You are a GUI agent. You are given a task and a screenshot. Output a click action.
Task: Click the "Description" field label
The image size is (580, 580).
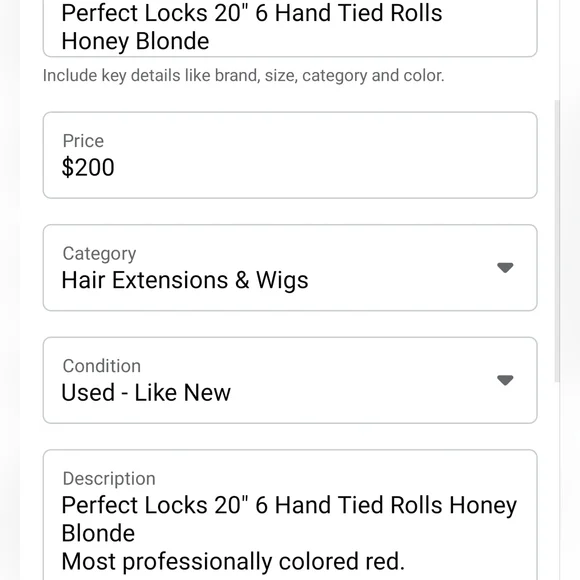[x=109, y=479]
